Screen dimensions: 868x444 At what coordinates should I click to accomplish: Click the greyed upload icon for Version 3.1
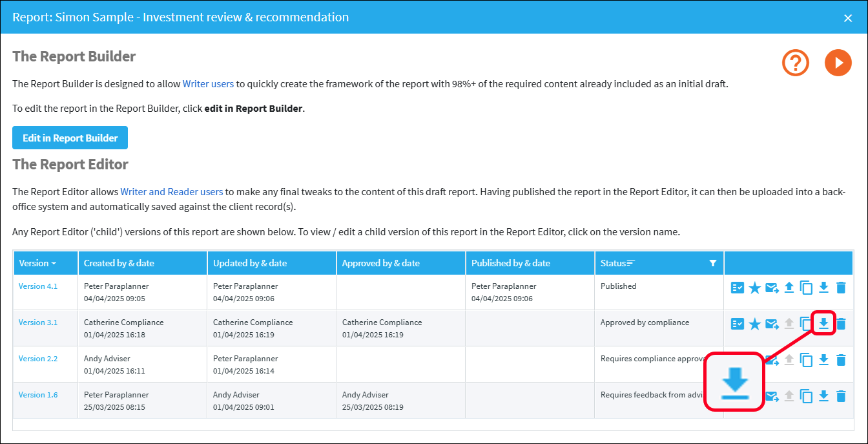[x=789, y=324]
